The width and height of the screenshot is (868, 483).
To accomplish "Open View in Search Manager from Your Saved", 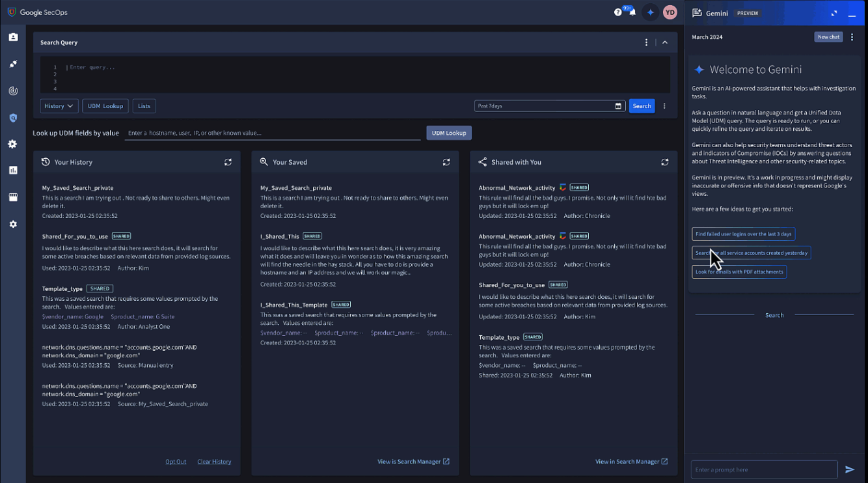I will (x=413, y=461).
